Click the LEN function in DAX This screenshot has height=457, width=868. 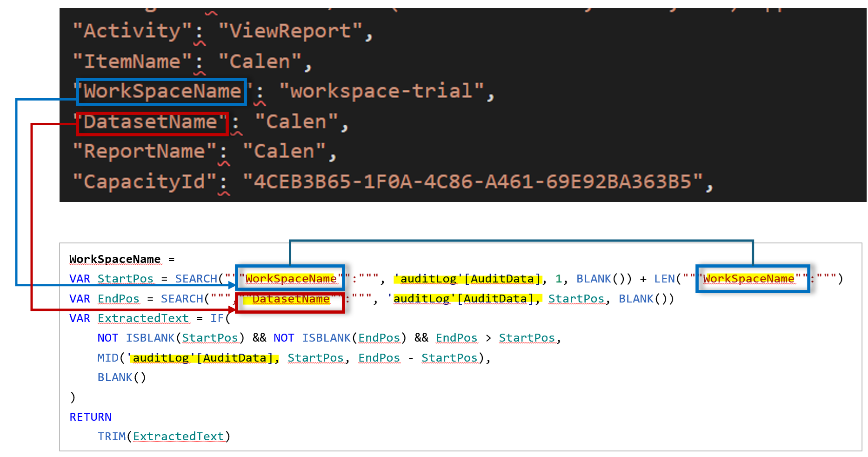tap(664, 279)
